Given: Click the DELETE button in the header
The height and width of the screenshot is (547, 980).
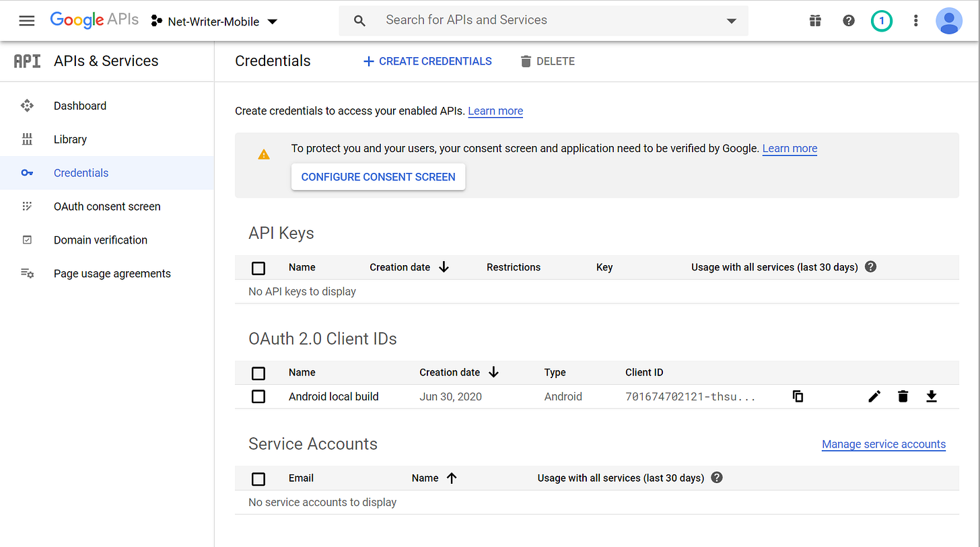Looking at the screenshot, I should (547, 61).
